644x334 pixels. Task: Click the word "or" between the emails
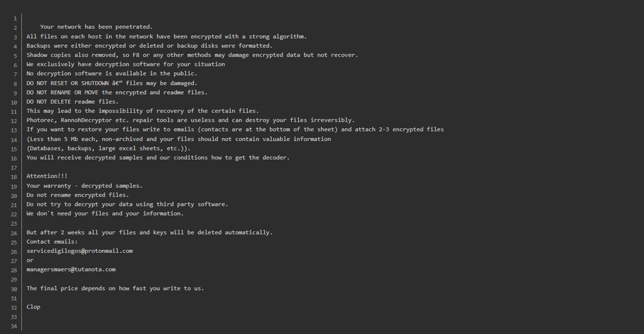(x=30, y=260)
